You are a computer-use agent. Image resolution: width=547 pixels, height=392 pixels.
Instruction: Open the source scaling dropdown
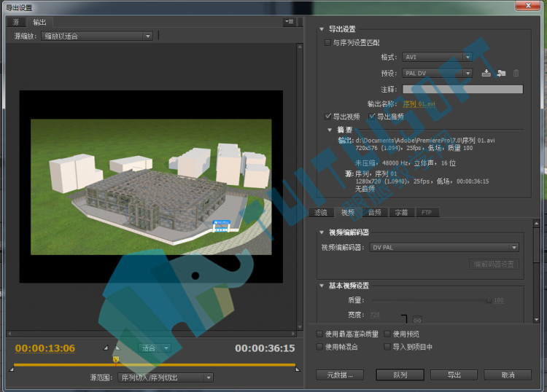(x=97, y=36)
